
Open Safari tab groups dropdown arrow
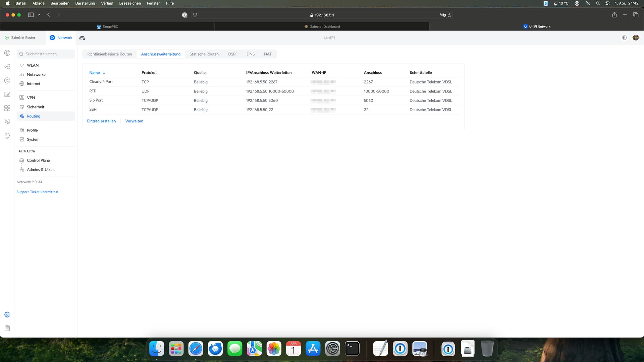coord(39,15)
